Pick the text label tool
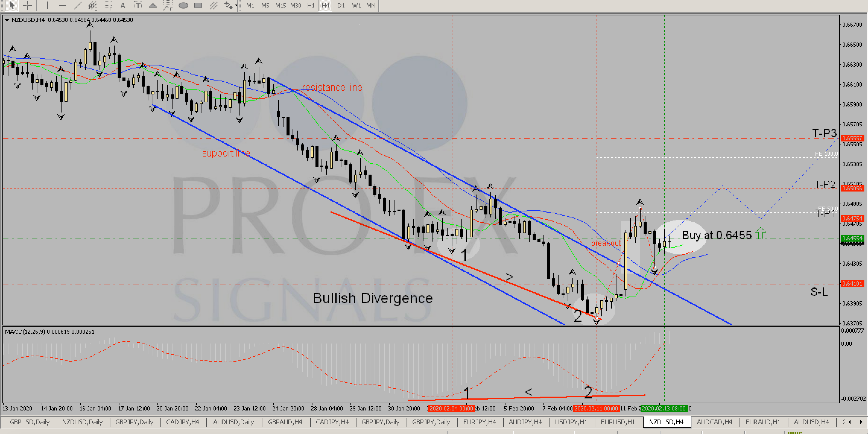The image size is (868, 434). [x=138, y=5]
